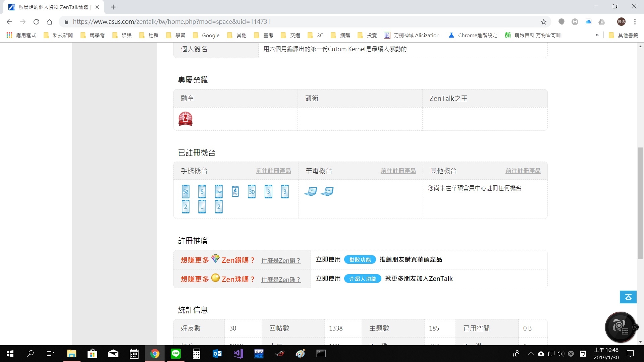Open the 2in1 laptop device icon

327,191
